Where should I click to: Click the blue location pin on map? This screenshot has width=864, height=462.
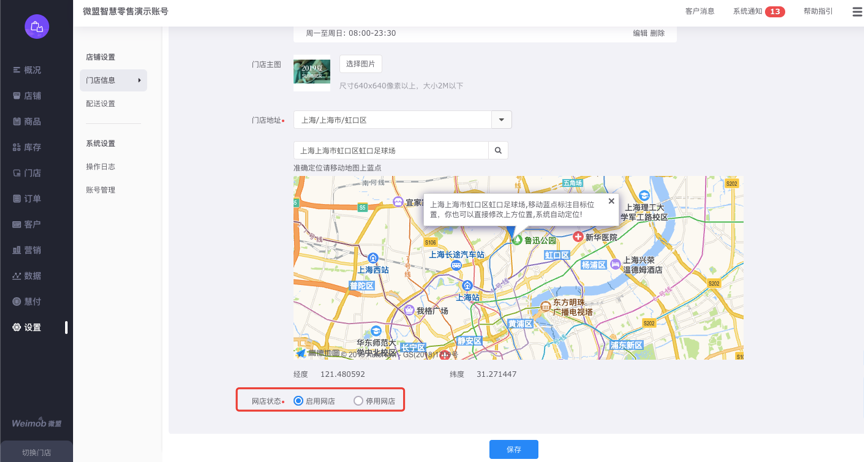pos(511,232)
